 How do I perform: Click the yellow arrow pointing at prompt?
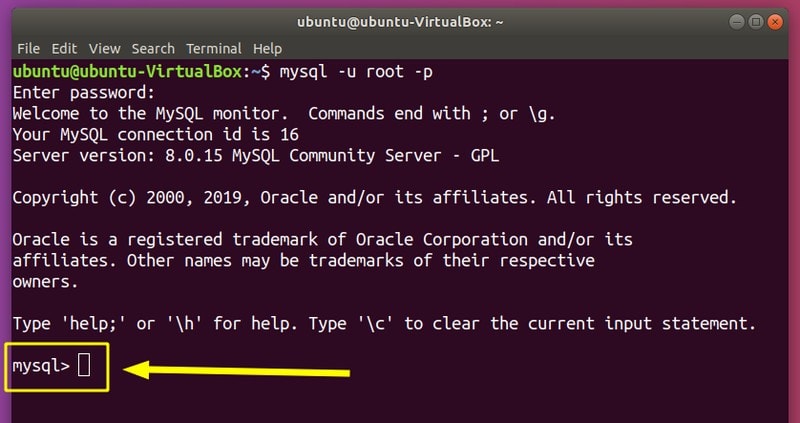click(x=240, y=371)
